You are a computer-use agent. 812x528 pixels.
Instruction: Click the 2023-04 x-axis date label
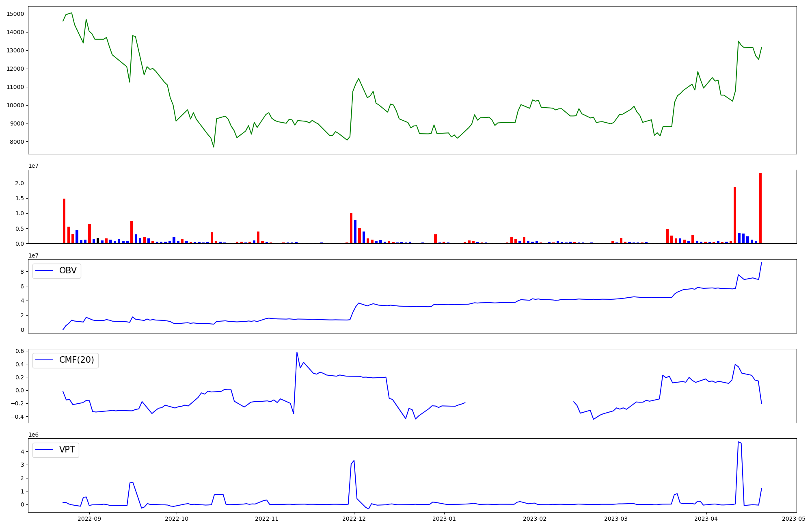pos(706,519)
